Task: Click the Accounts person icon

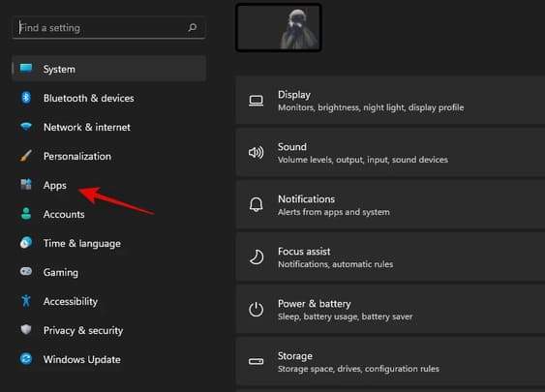Action: tap(26, 213)
